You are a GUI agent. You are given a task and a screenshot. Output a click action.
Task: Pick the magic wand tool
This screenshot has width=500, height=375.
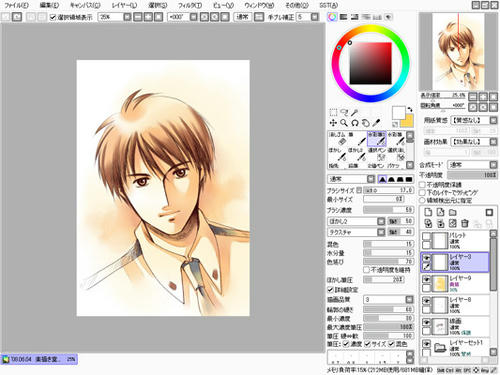(x=354, y=113)
